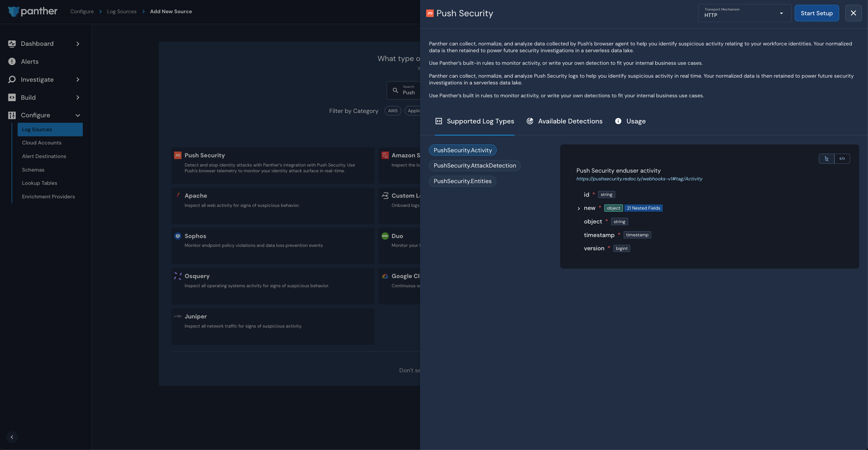The image size is (868, 450).
Task: Select the PushSecurity.Entities log type
Action: [463, 181]
